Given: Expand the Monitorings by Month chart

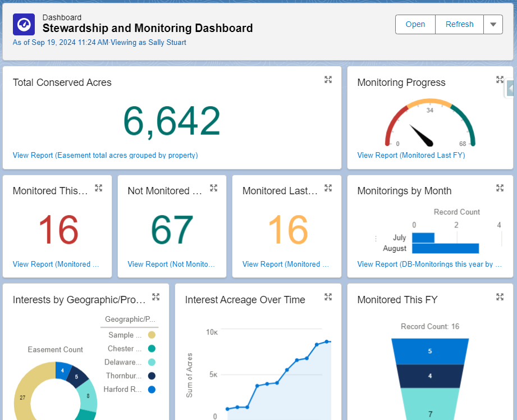Looking at the screenshot, I should click(500, 188).
